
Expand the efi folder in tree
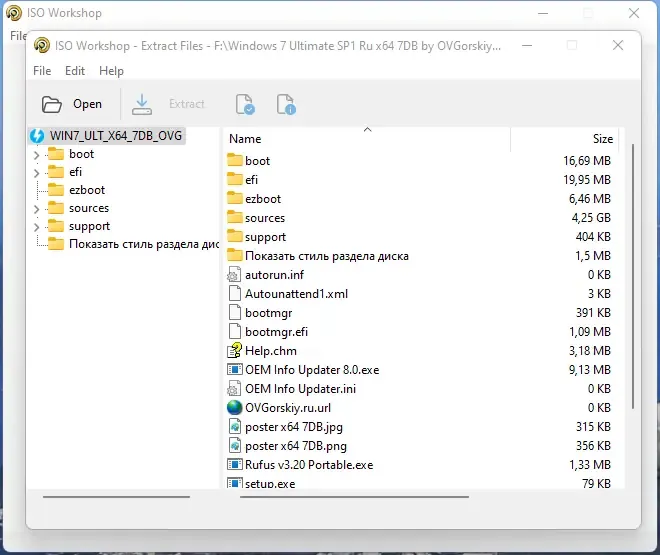[37, 173]
